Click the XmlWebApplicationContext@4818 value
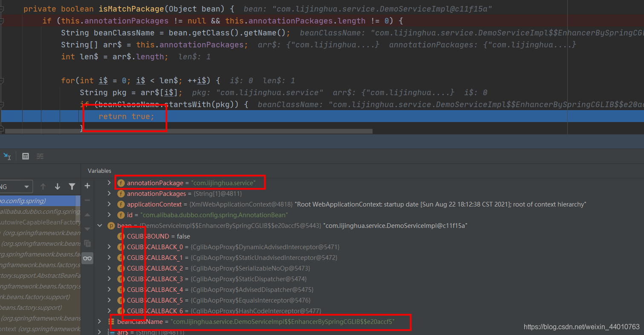 [241, 204]
